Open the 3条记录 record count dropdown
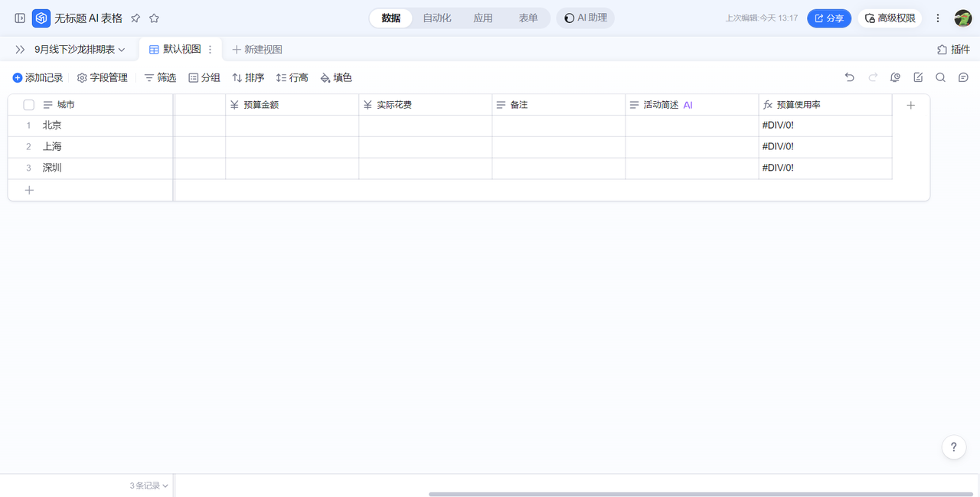 149,486
